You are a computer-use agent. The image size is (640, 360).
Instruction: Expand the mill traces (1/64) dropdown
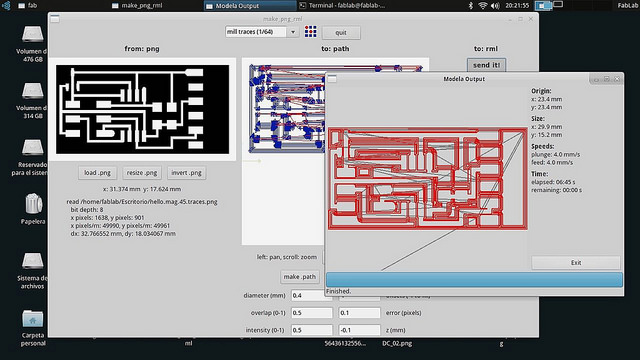click(x=293, y=32)
